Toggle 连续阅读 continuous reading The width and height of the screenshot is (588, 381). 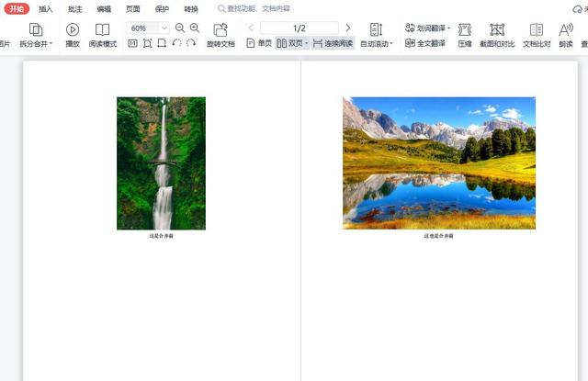click(333, 43)
